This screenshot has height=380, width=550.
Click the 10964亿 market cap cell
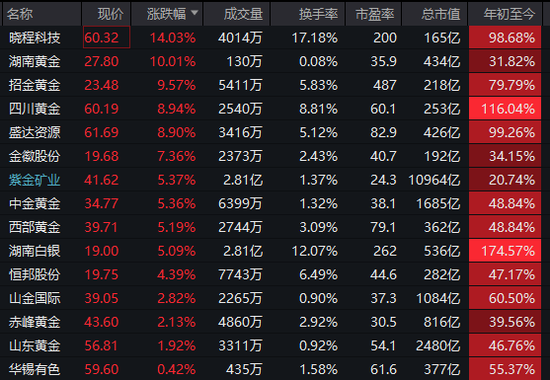click(434, 180)
